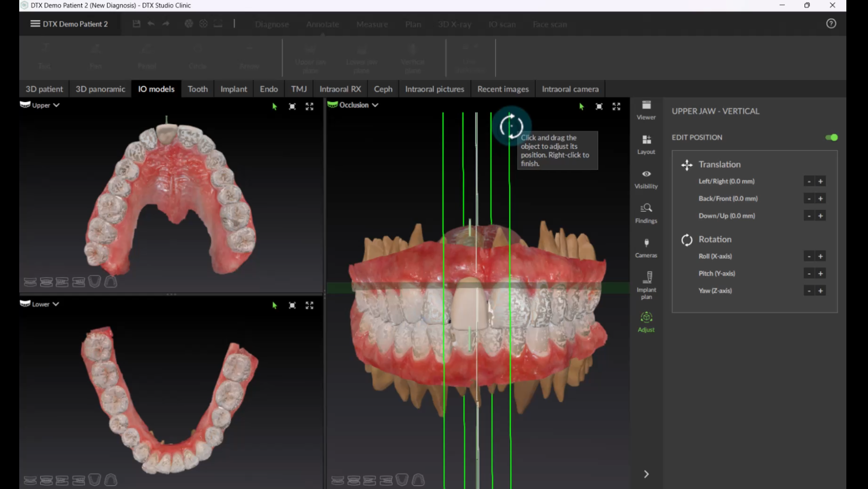Switch to the Ceph tab
The height and width of the screenshot is (489, 868).
point(383,89)
